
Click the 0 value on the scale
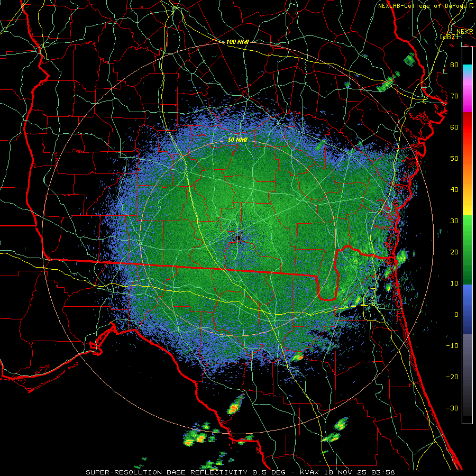coord(456,315)
